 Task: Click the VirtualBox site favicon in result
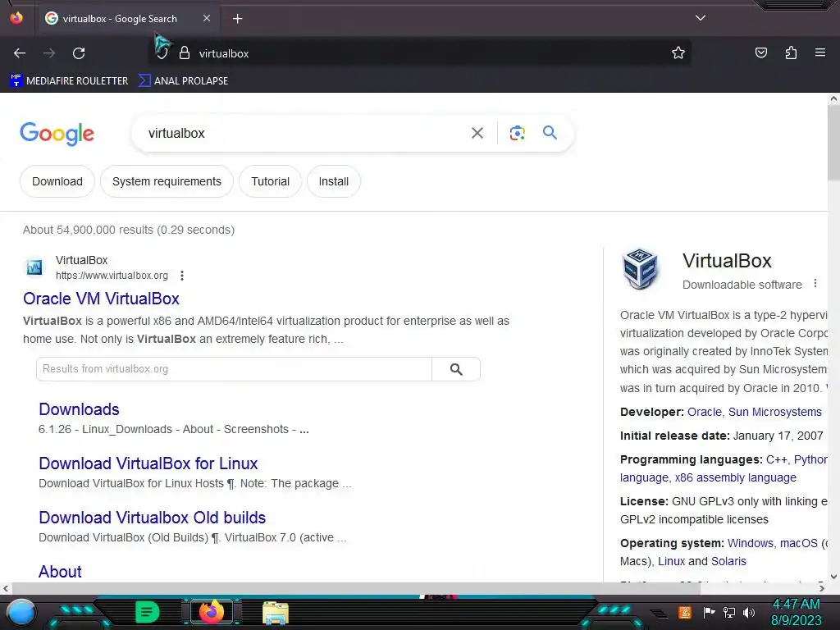click(34, 267)
